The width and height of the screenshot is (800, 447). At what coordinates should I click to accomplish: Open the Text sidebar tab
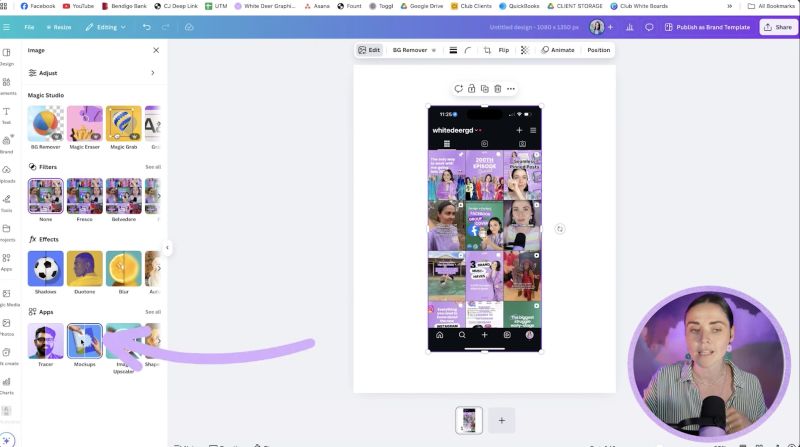7,115
